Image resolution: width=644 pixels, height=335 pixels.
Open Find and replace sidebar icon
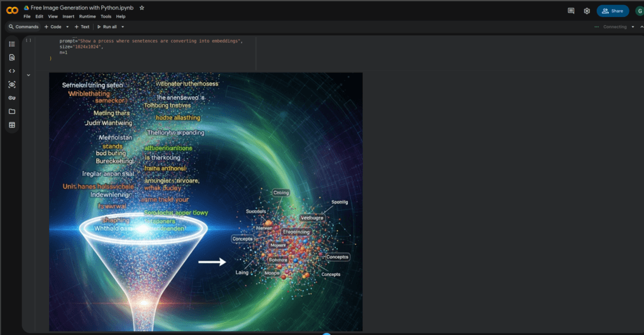pos(12,57)
